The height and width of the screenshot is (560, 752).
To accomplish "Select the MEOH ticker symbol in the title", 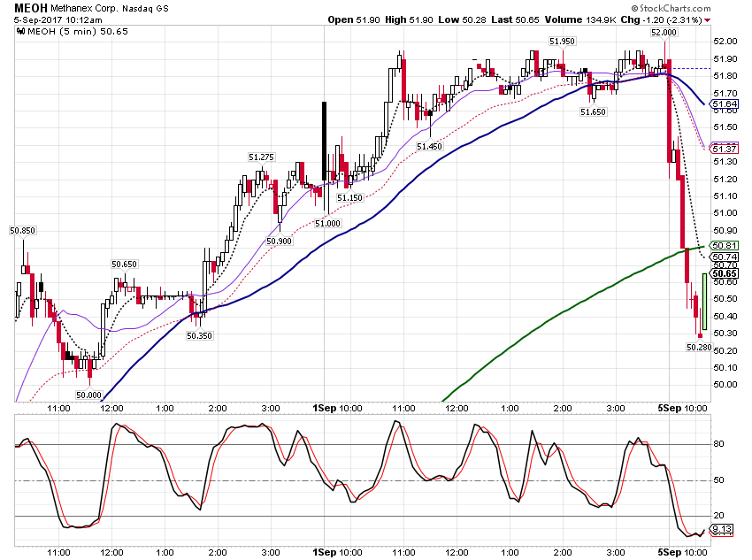I will [31, 8].
